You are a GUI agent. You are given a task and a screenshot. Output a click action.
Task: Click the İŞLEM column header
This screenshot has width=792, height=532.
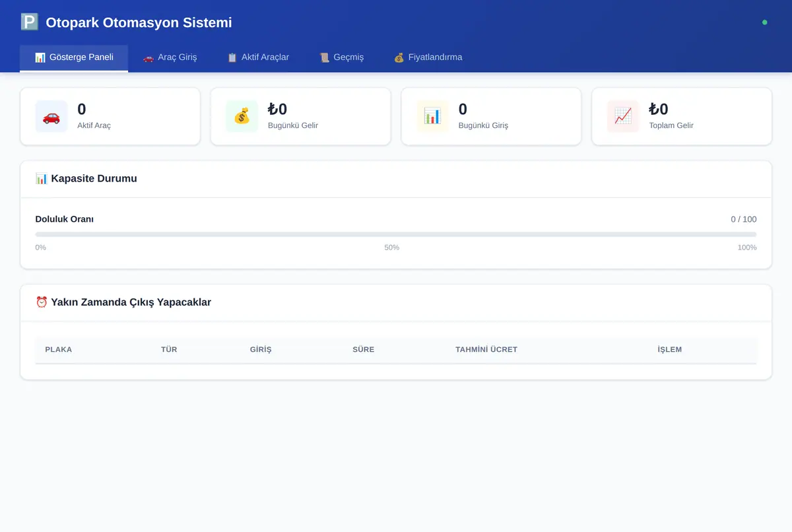[670, 349]
